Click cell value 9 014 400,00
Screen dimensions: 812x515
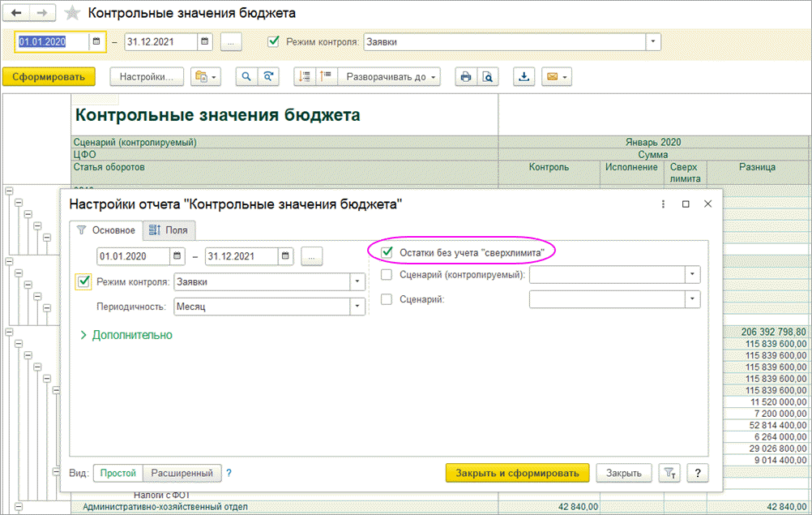pos(780,460)
